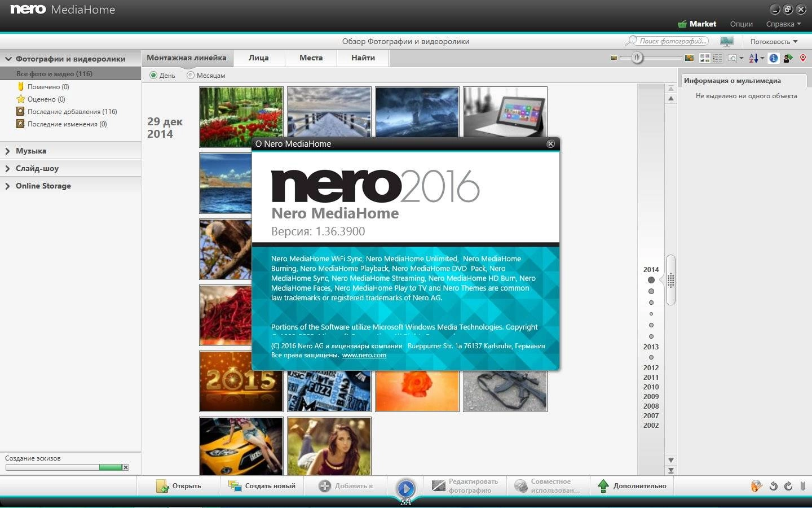Click the scroll down arrow
Viewport: 812px width, 508px height.
pos(670,460)
